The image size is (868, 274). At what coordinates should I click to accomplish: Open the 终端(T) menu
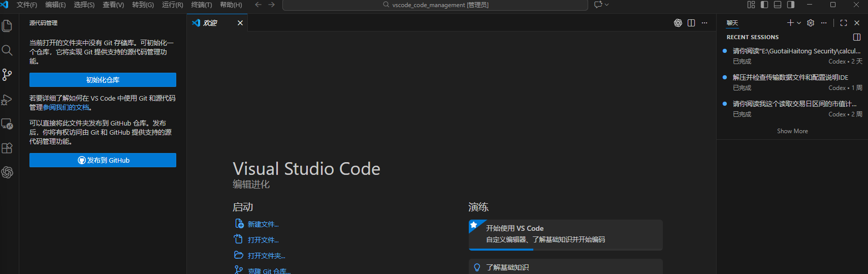click(202, 5)
